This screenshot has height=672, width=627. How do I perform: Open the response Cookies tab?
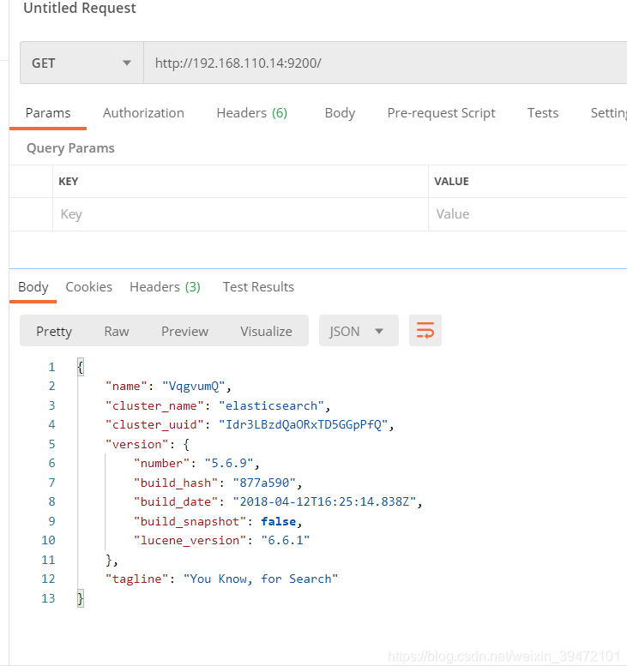[x=89, y=287]
